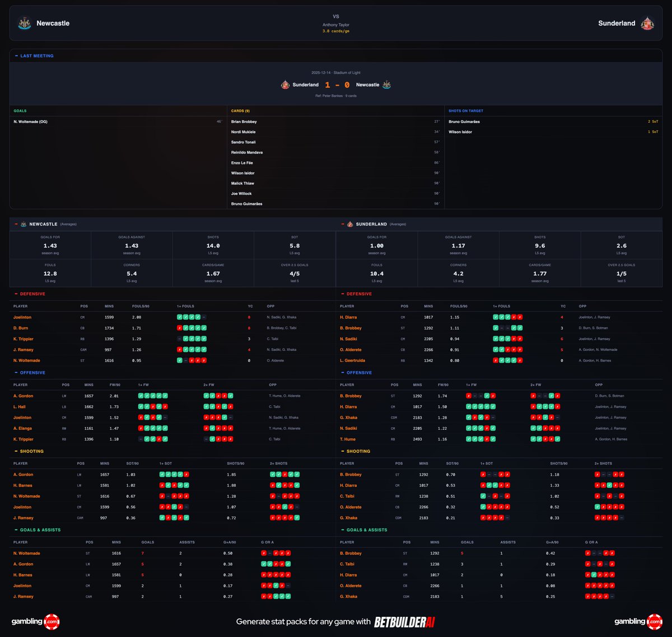Collapse the Newcastle averages panel
672x637 pixels.
point(16,224)
